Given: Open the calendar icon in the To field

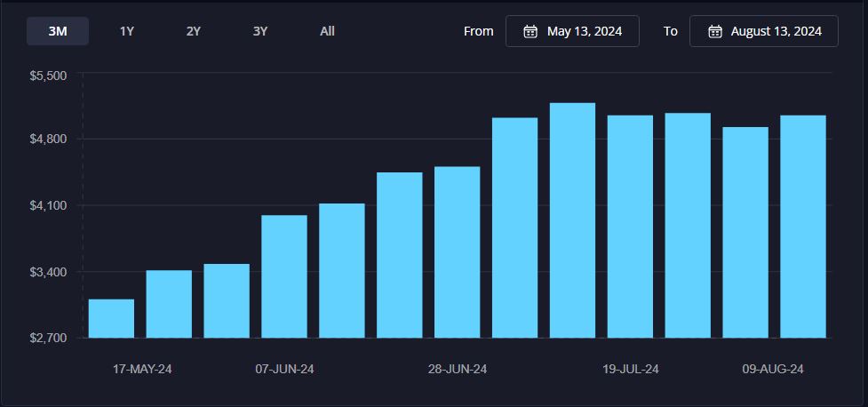Looking at the screenshot, I should point(714,31).
